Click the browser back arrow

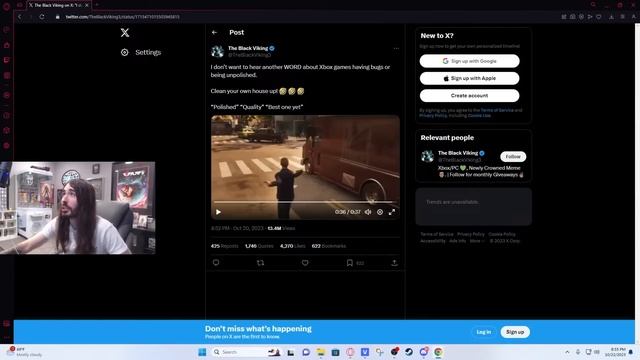click(x=20, y=17)
